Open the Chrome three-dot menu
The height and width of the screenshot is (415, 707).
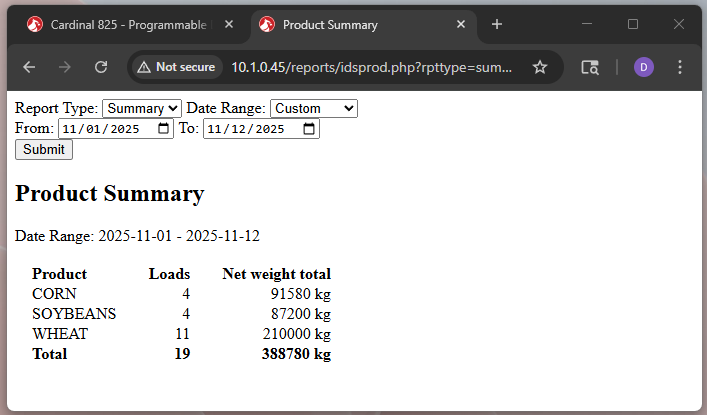(680, 67)
